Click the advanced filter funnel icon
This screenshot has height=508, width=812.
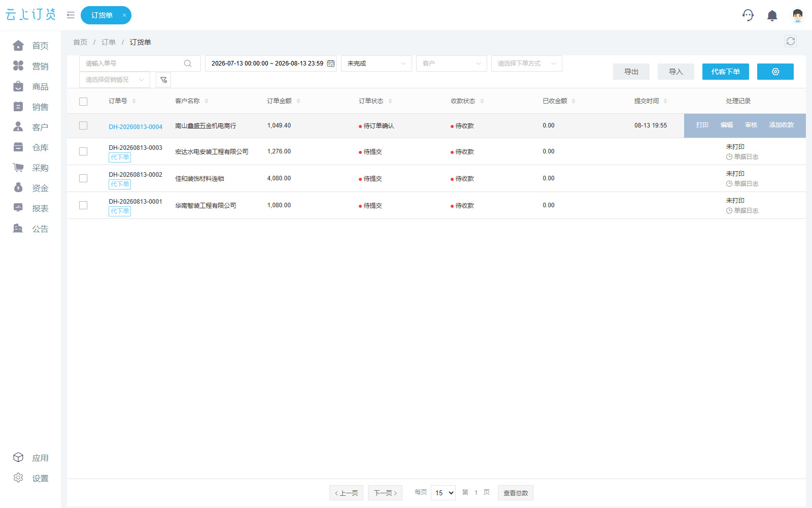pos(163,80)
